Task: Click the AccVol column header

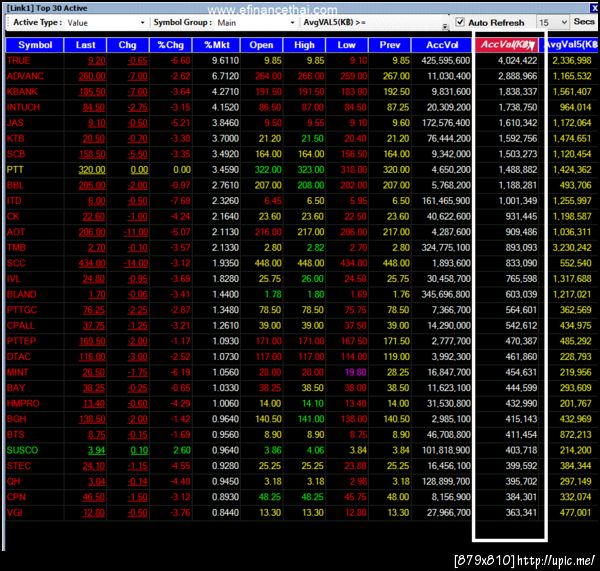Action: 442,45
